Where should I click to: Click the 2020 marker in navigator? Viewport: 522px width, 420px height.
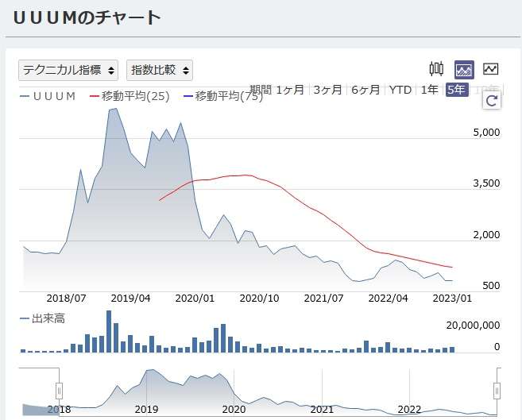pyautogui.click(x=234, y=410)
